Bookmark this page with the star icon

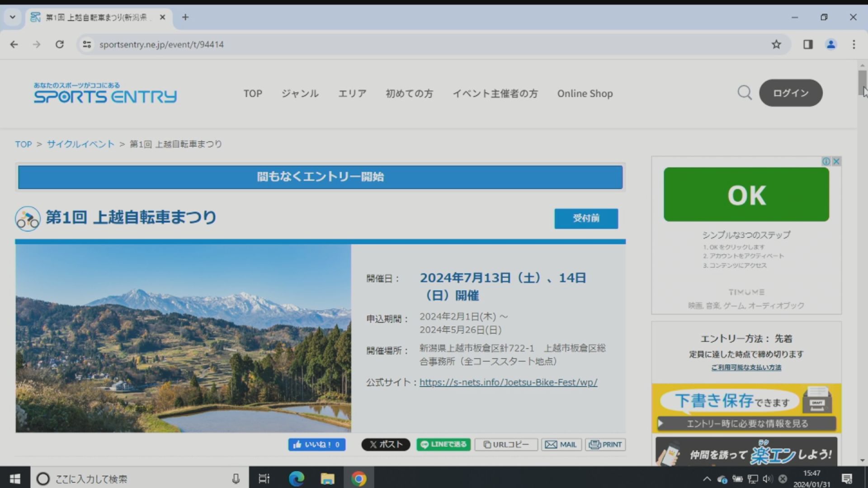point(776,44)
